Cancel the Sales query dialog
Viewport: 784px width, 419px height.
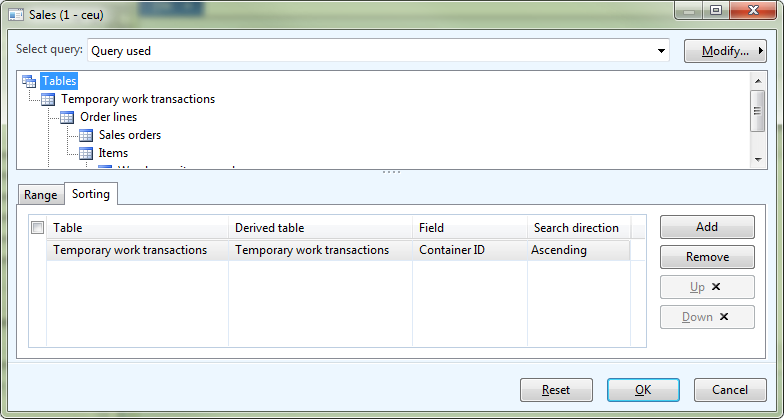pos(730,390)
